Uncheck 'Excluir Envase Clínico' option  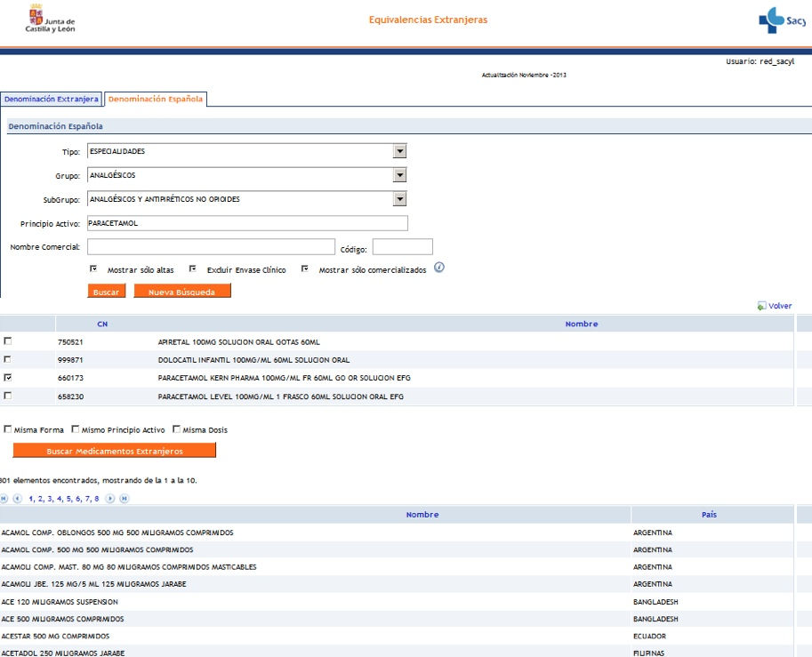(193, 268)
